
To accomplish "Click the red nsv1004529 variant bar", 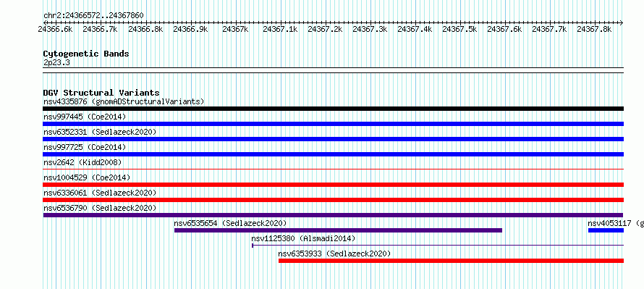I will pos(334,185).
